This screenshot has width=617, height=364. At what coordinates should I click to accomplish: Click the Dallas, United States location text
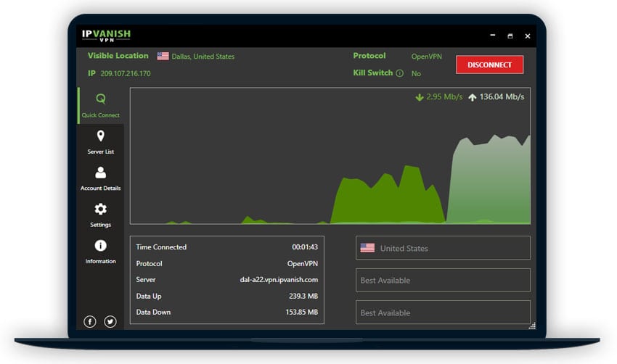[203, 57]
